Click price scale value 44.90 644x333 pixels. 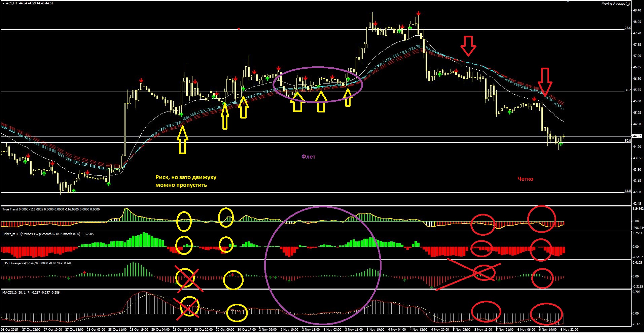637,124
